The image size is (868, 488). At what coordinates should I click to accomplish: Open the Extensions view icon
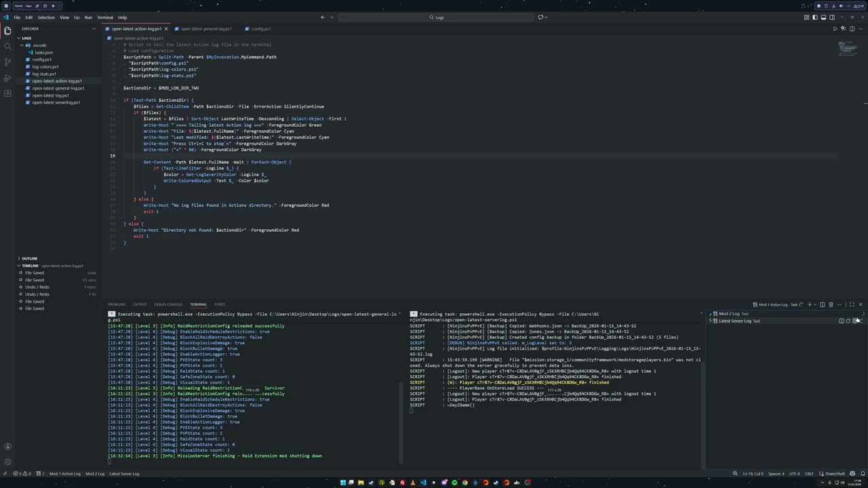[7, 93]
